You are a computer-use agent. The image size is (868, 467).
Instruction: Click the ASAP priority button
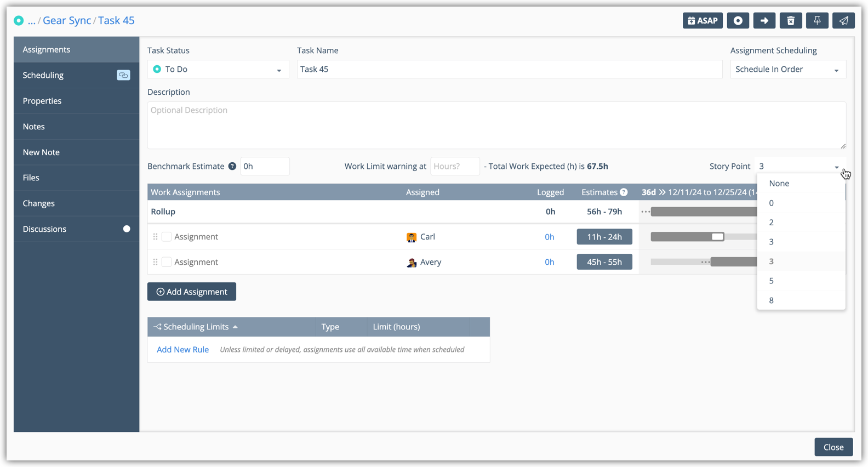pos(702,21)
